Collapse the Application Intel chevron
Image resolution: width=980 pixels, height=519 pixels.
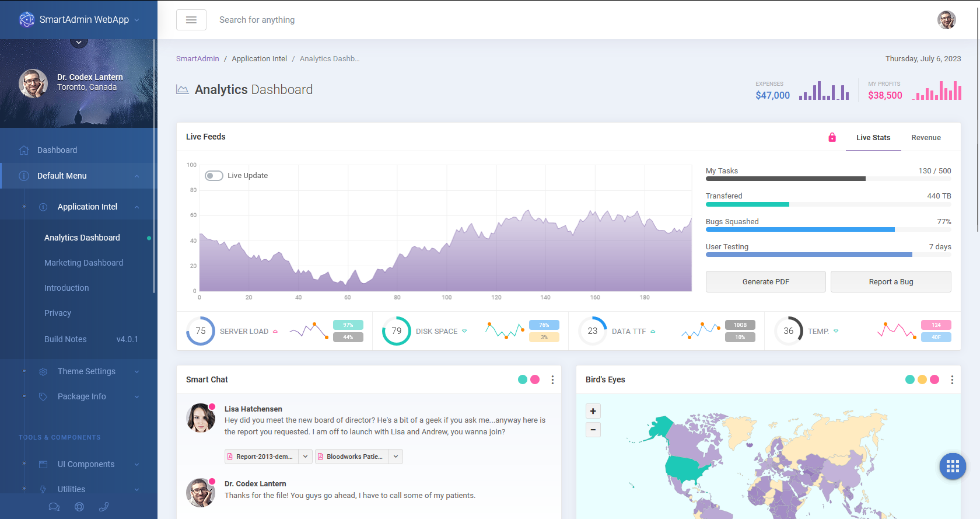(137, 207)
